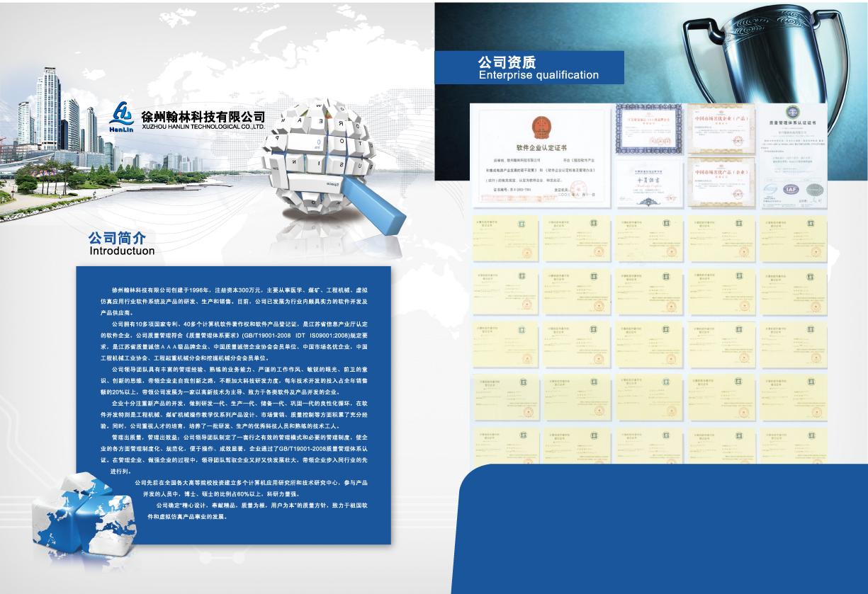Click paragraph starting 公司先后在全国各大高等院校

[x=252, y=488]
